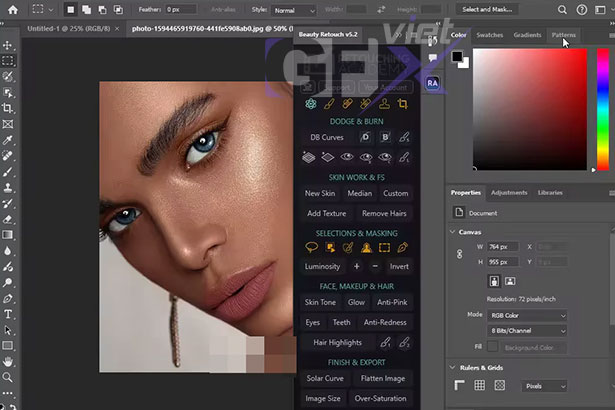Click the lasso icon under Selections & Masking
This screenshot has width=615, height=410.
pos(310,247)
